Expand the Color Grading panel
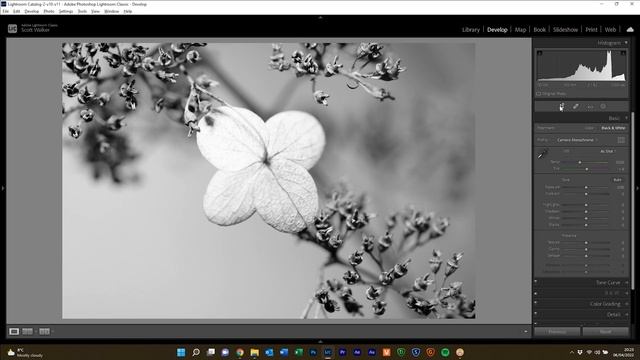 pos(627,304)
